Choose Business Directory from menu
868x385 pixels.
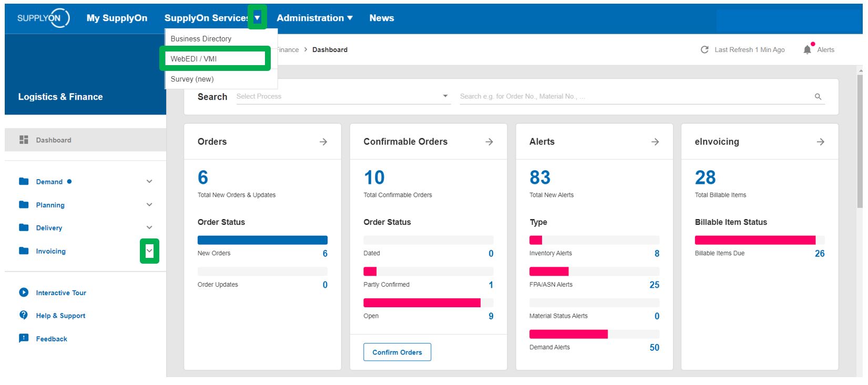pyautogui.click(x=201, y=39)
